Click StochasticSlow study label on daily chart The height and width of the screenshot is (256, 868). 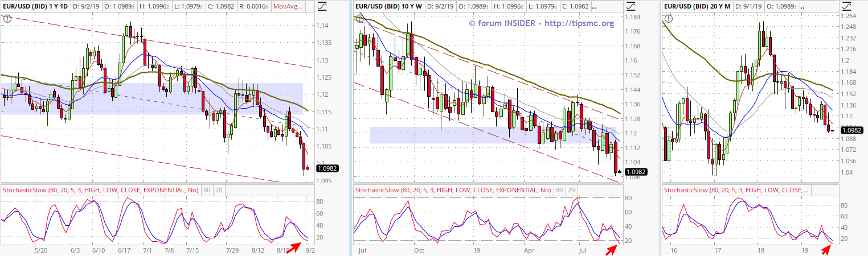point(101,189)
